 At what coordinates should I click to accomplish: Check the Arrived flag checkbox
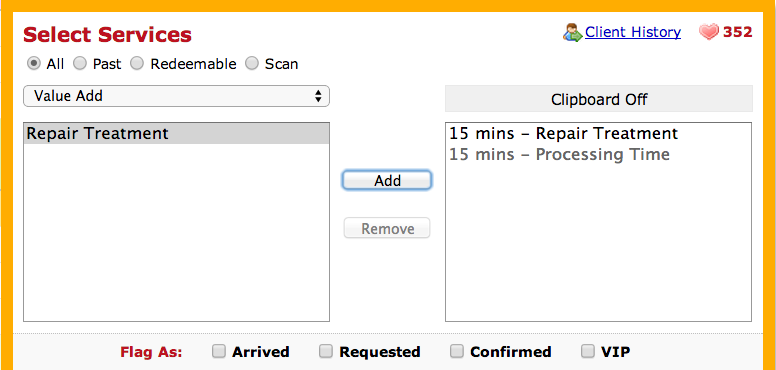click(218, 351)
